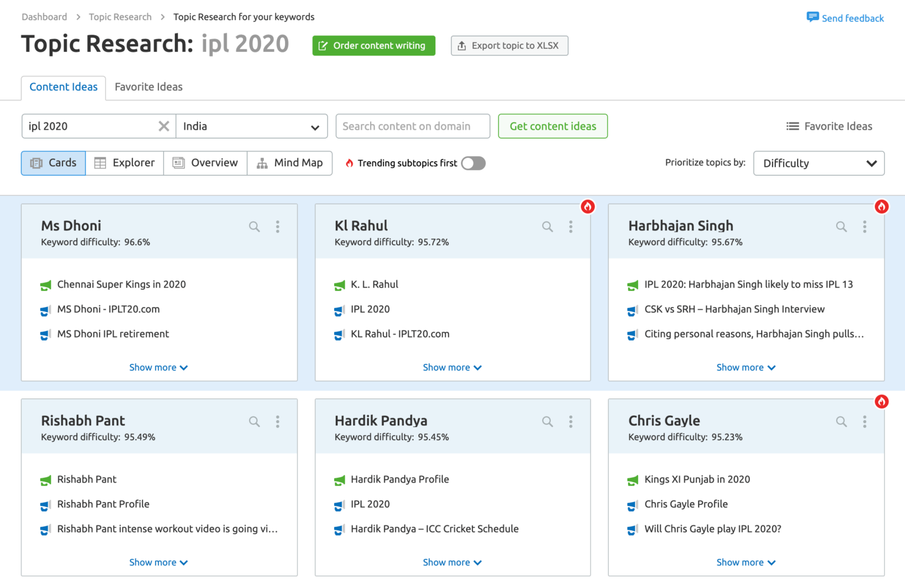Change the Prioritize topics by Difficulty dropdown
Image resolution: width=905 pixels, height=588 pixels.
(x=818, y=163)
